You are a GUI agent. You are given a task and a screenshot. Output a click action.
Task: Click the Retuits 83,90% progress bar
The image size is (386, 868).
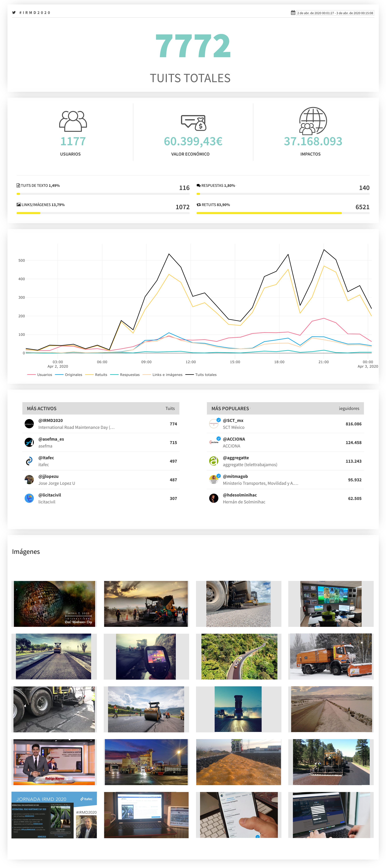pyautogui.click(x=283, y=213)
